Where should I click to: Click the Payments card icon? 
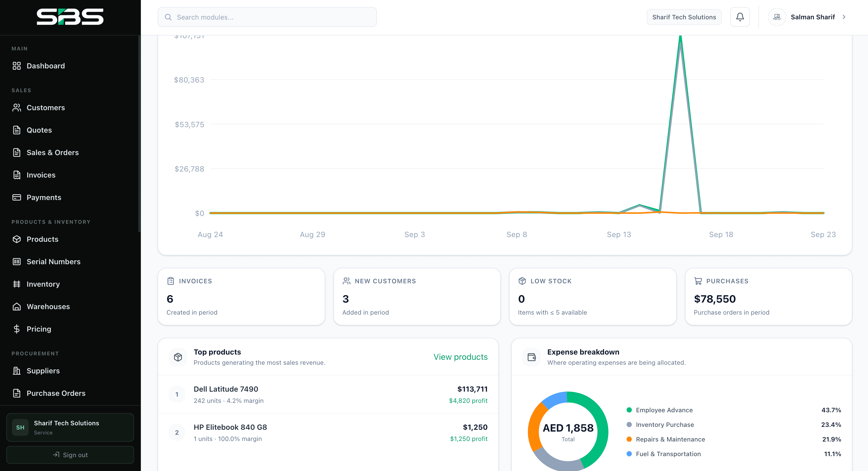(x=16, y=197)
